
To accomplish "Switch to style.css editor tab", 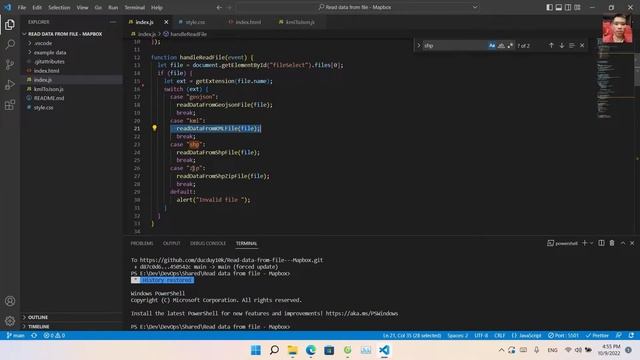I will click(x=195, y=22).
